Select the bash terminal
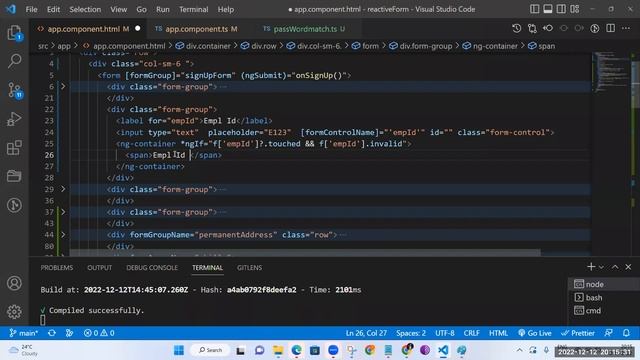Screen dimensions: 640x360 tap(604, 298)
